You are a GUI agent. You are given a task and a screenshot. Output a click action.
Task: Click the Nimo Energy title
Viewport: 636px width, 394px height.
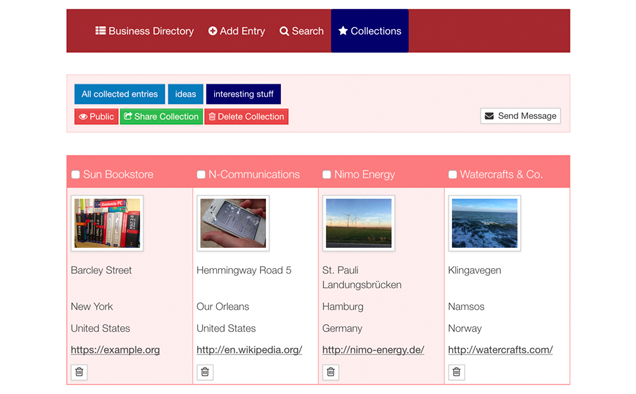[364, 174]
